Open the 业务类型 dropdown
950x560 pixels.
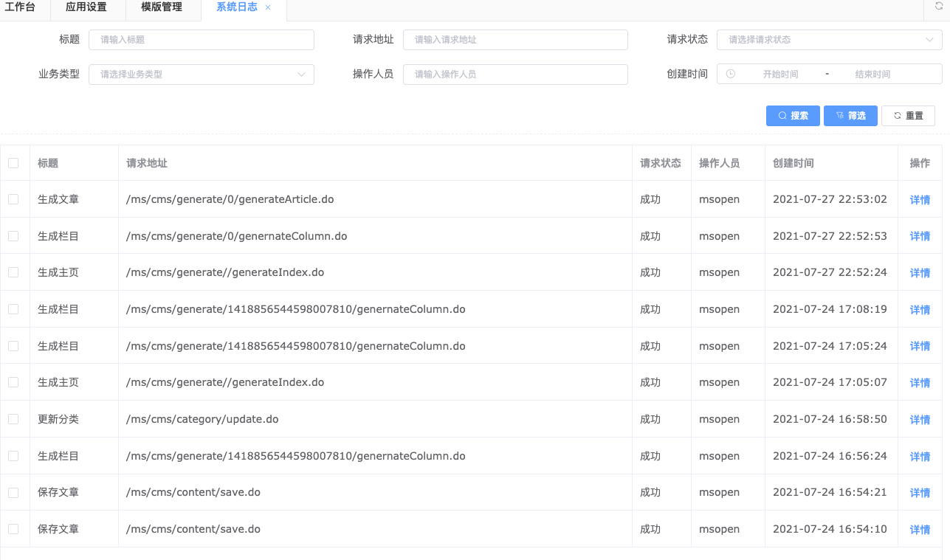(x=201, y=75)
